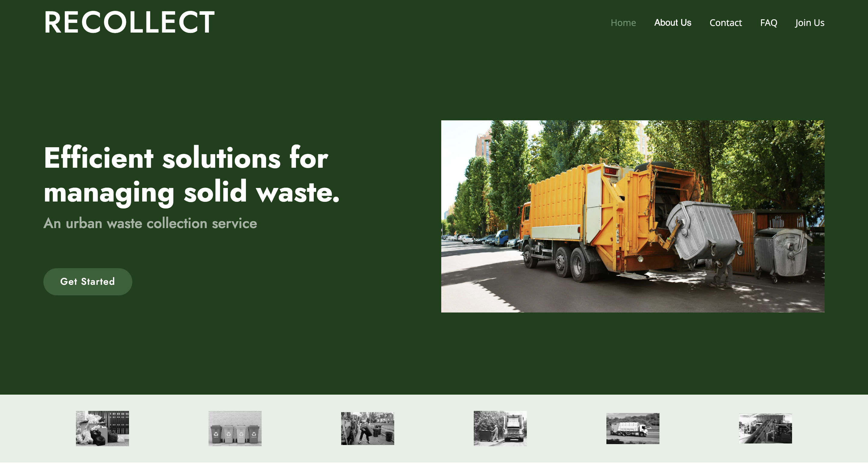Open the four recycling bins thumbnail
This screenshot has width=868, height=464.
point(235,428)
